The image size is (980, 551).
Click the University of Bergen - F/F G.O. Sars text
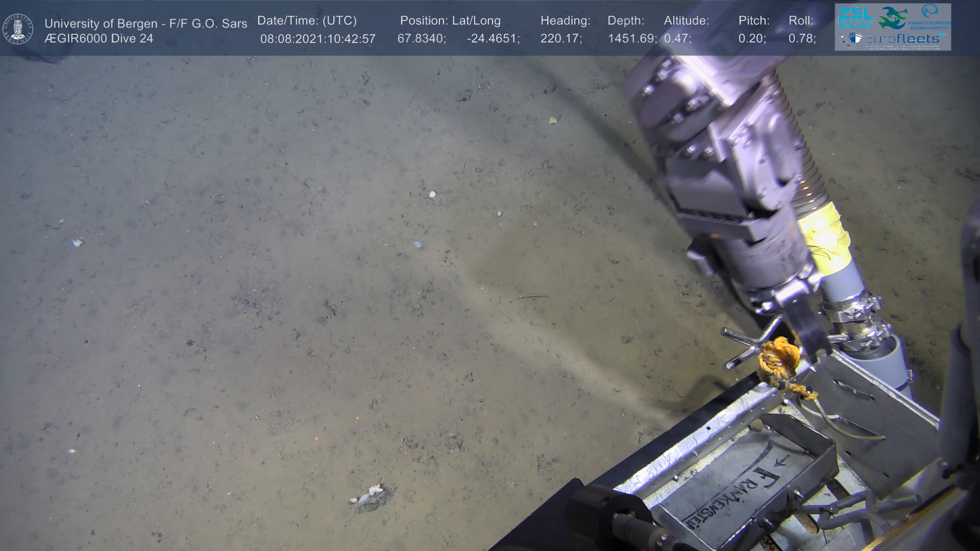[x=145, y=23]
